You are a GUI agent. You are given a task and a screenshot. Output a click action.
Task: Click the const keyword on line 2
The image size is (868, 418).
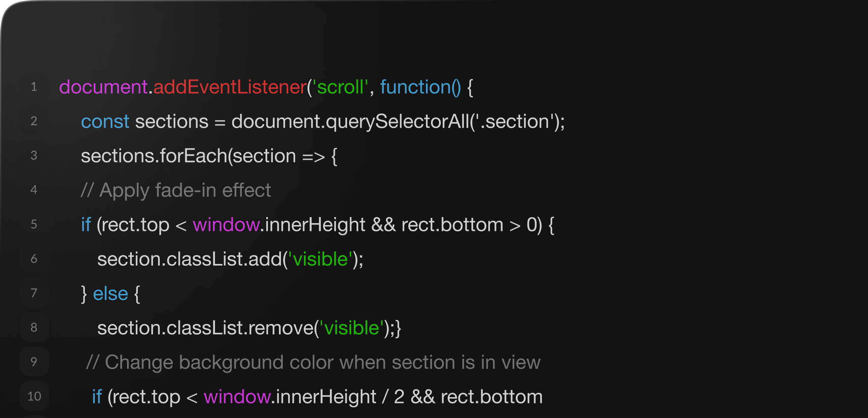click(105, 122)
